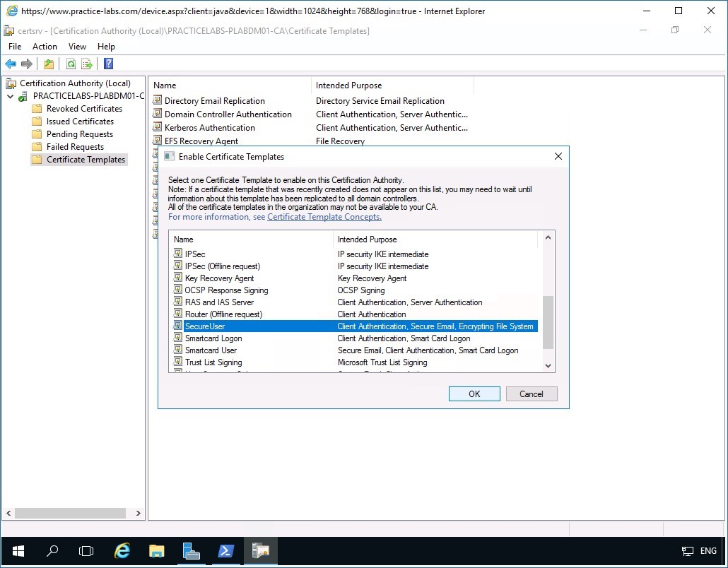Select Certification Authority (Local) root node
Viewport: 728px width, 568px height.
point(75,83)
